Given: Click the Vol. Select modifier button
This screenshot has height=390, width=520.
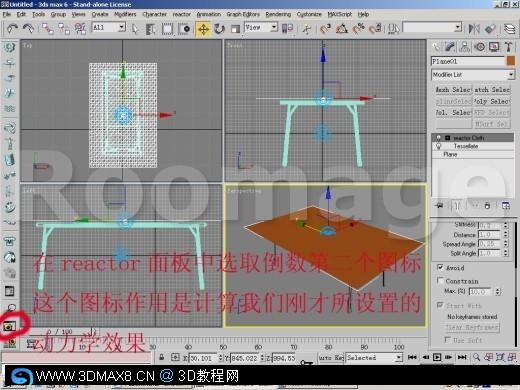Looking at the screenshot, I should 454,113.
